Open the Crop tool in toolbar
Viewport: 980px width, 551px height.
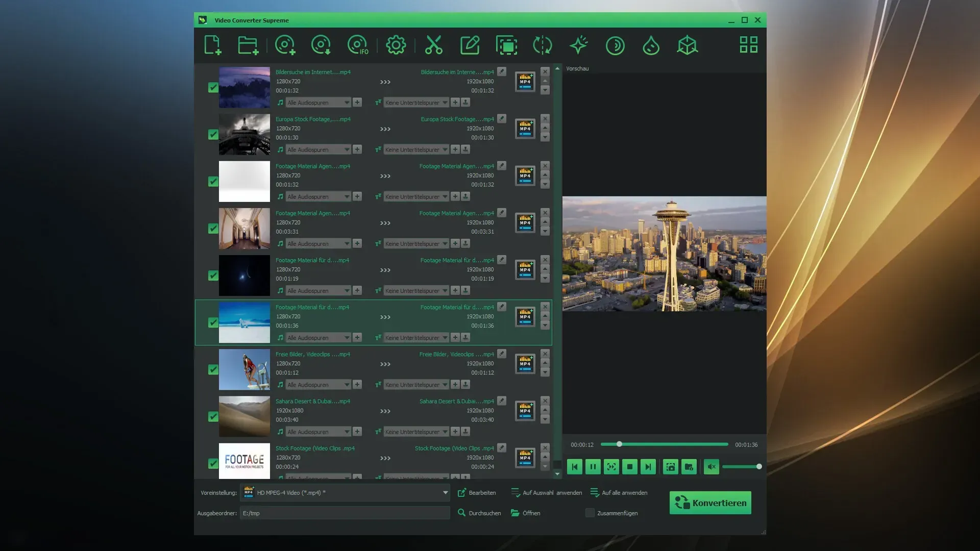[x=506, y=45]
